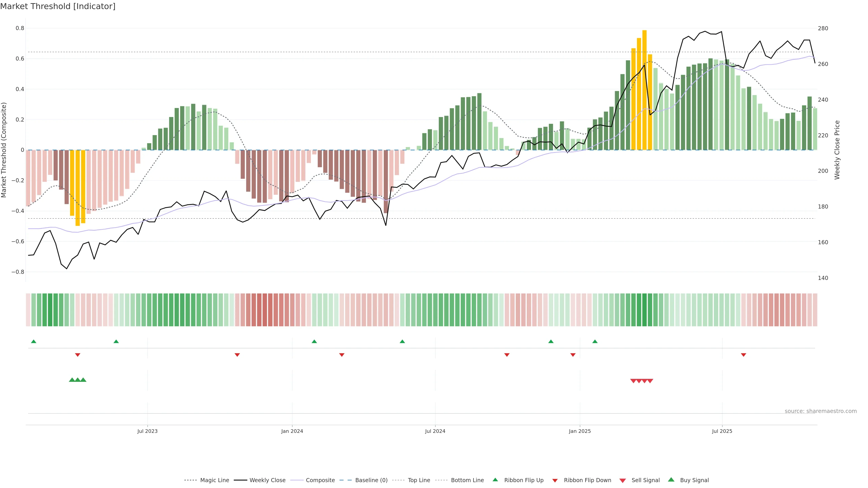Toggle Weekly Close series in legend
Viewport: 868px width, 488px height.
coord(267,480)
